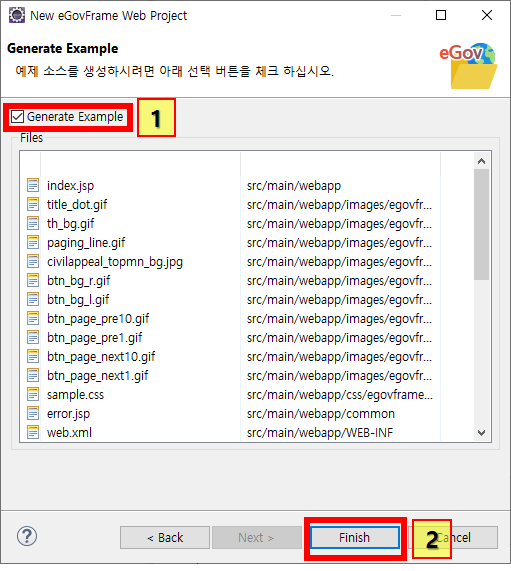The image size is (511, 571).
Task: Click the file icon beside btn_bg_l.gif
Action: coord(33,299)
